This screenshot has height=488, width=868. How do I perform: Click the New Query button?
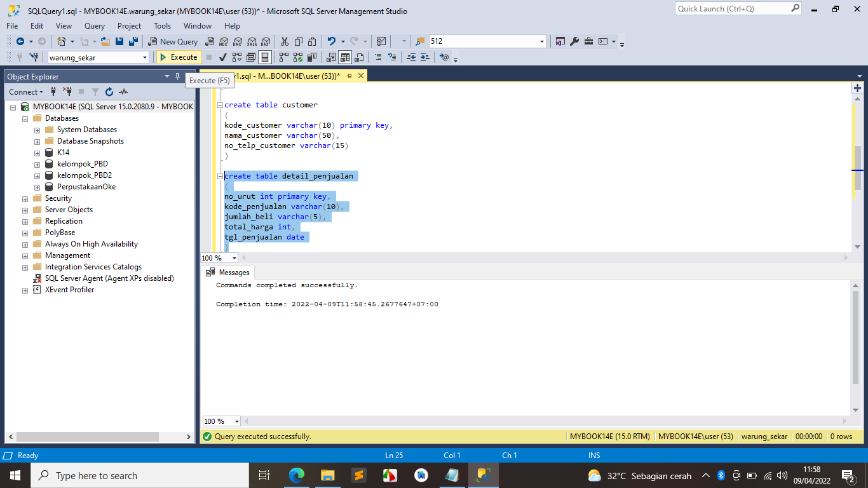pyautogui.click(x=173, y=41)
